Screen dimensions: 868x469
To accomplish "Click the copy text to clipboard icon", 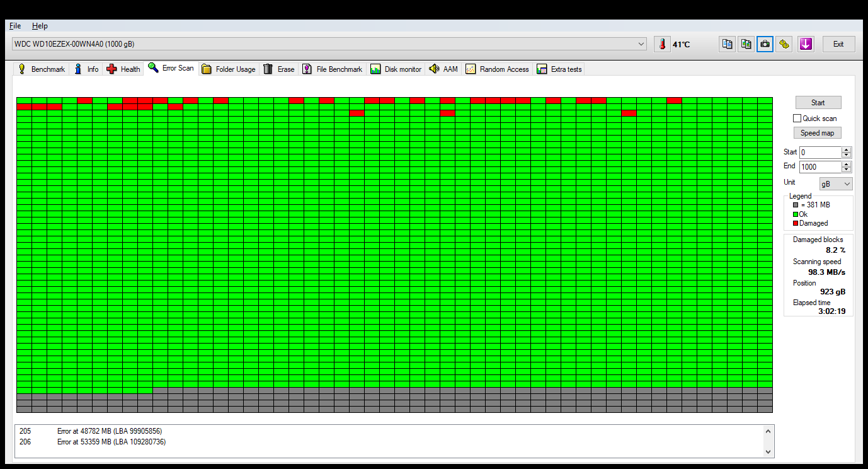I will (728, 44).
